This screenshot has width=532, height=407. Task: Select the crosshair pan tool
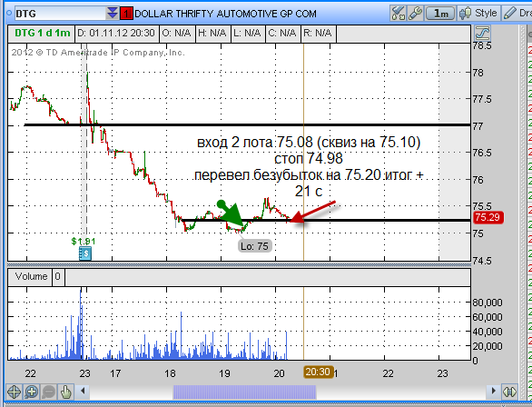(14, 392)
